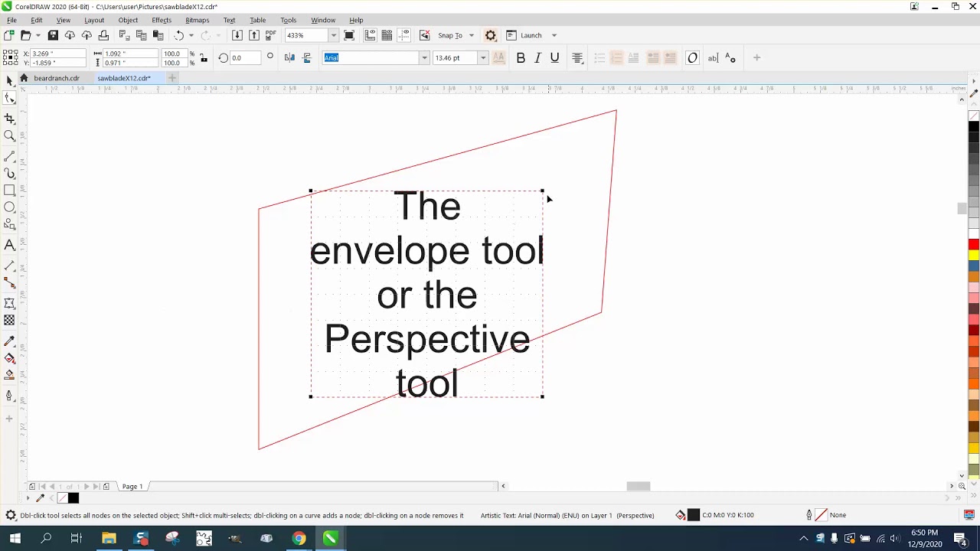The image size is (980, 551).
Task: Choose the Color Eyedropper tool
Action: pyautogui.click(x=9, y=341)
